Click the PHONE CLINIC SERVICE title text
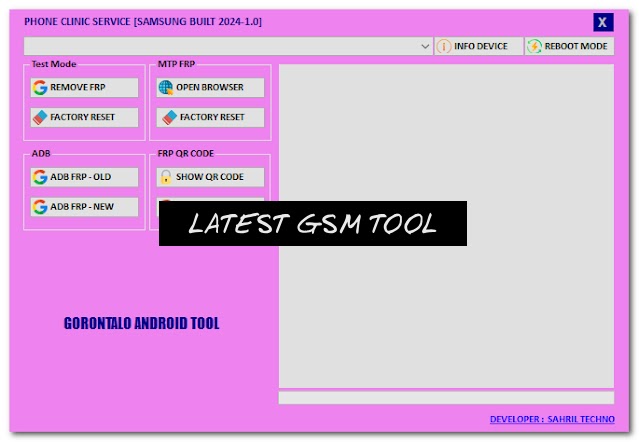The height and width of the screenshot is (442, 639). pyautogui.click(x=143, y=22)
